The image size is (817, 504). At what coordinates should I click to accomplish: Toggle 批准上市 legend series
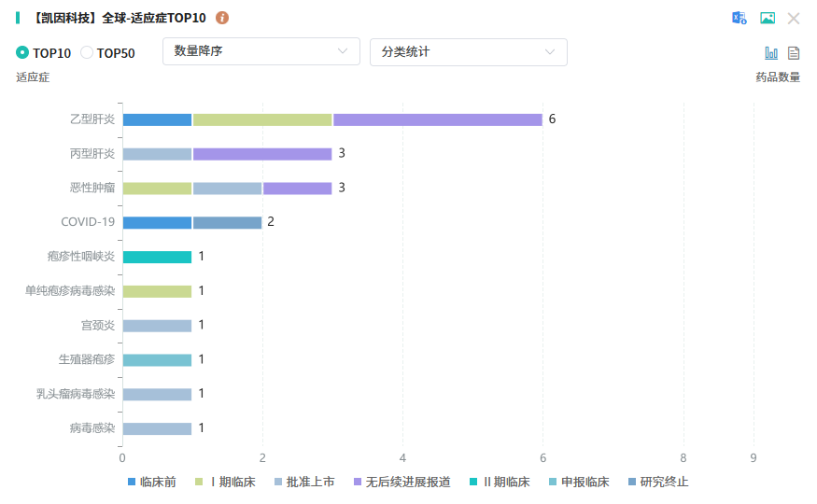point(304,482)
